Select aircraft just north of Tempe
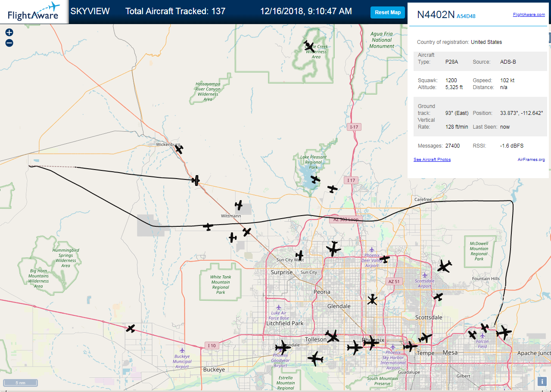Screen dimensions: 551x392 [425, 338]
